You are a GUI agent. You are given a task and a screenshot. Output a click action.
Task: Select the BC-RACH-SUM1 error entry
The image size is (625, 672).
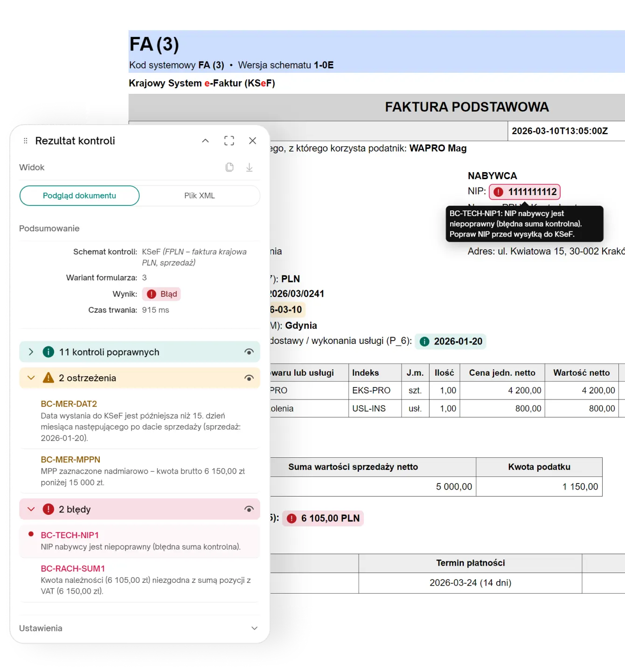coord(139,580)
